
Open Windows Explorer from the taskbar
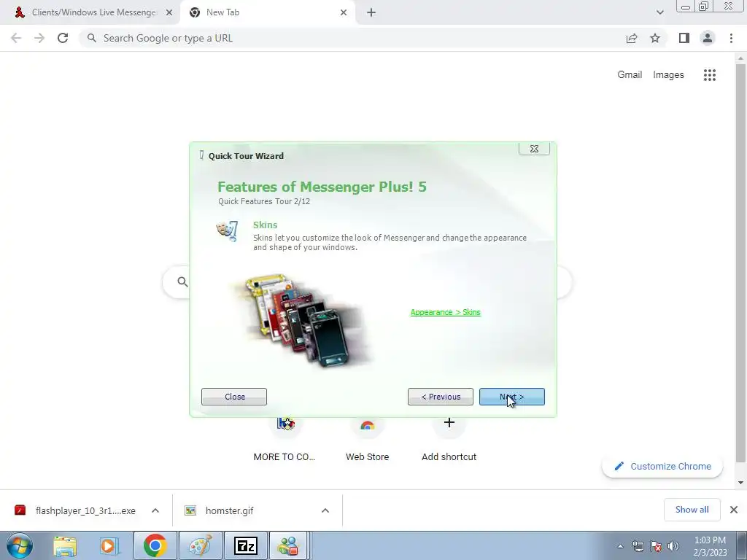tap(65, 545)
